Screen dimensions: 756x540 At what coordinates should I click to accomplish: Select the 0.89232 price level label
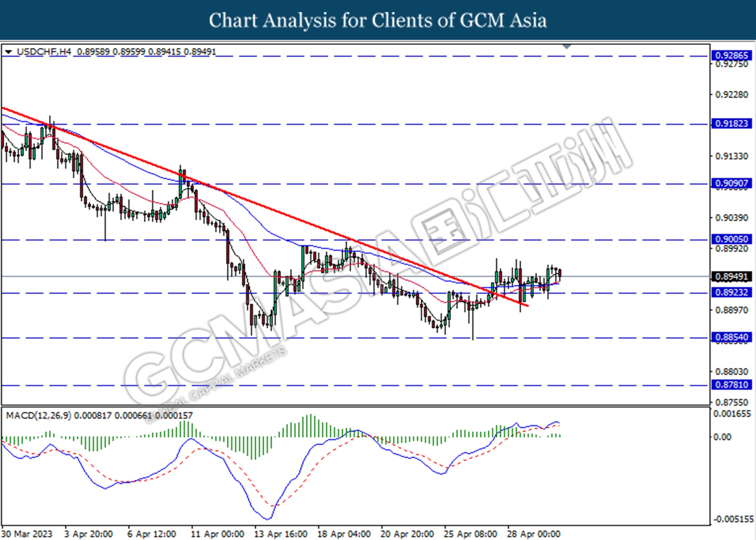tap(731, 292)
